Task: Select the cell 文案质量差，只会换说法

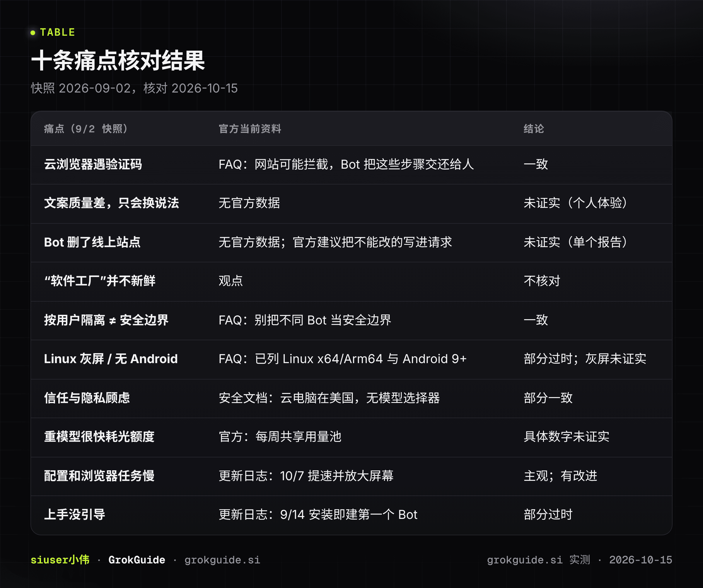Action: 112,203
